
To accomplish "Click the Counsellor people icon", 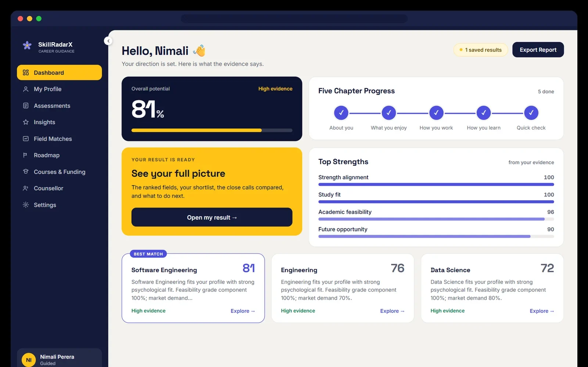I will pos(26,188).
